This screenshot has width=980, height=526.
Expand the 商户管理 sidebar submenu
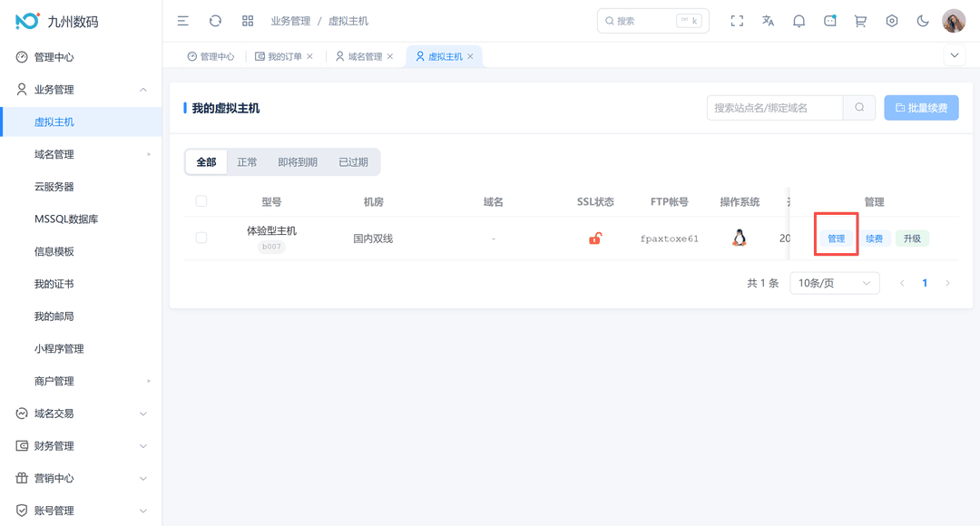point(149,381)
